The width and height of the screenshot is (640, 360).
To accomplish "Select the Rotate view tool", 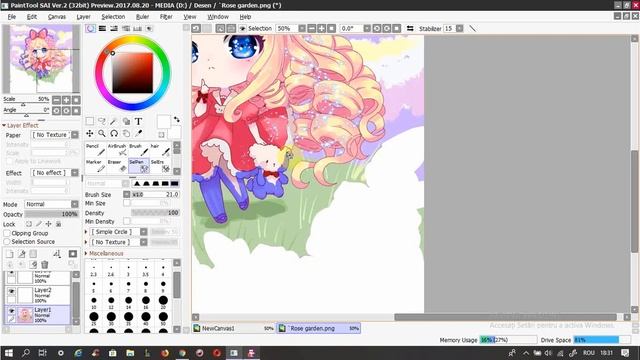I will click(114, 133).
